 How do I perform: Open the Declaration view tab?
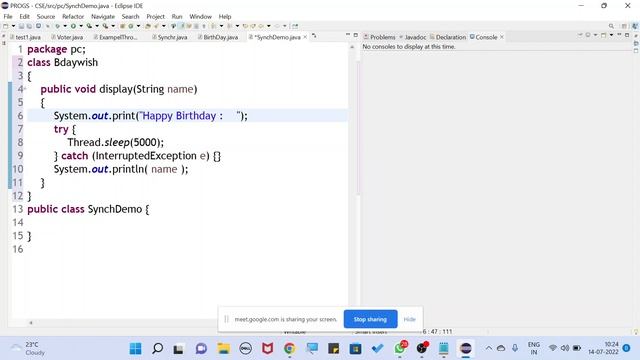pyautogui.click(x=448, y=37)
